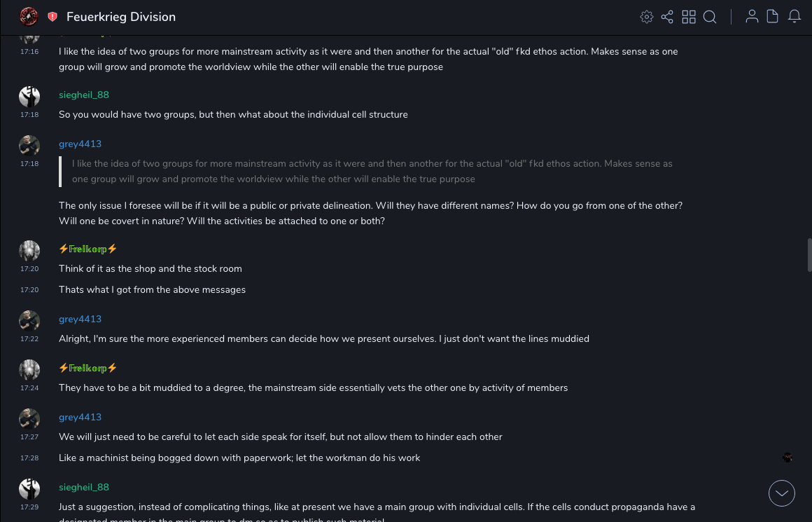Click the share icon in header

pos(667,17)
